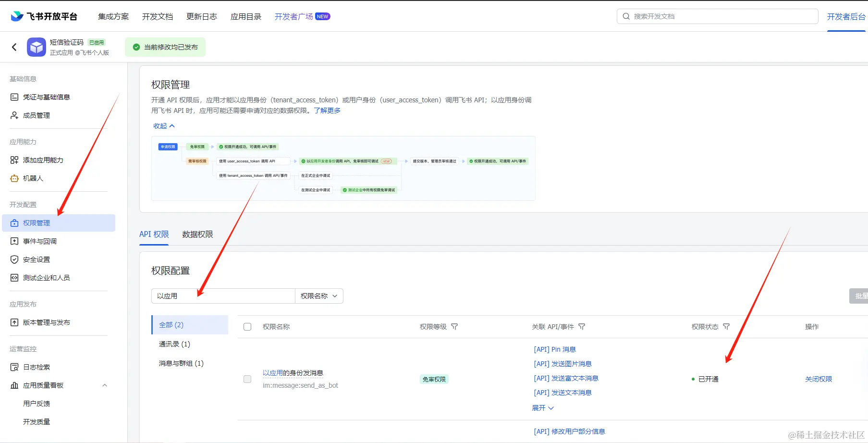This screenshot has width=868, height=443.
Task: Click the 权限管理 lock icon
Action: point(14,223)
